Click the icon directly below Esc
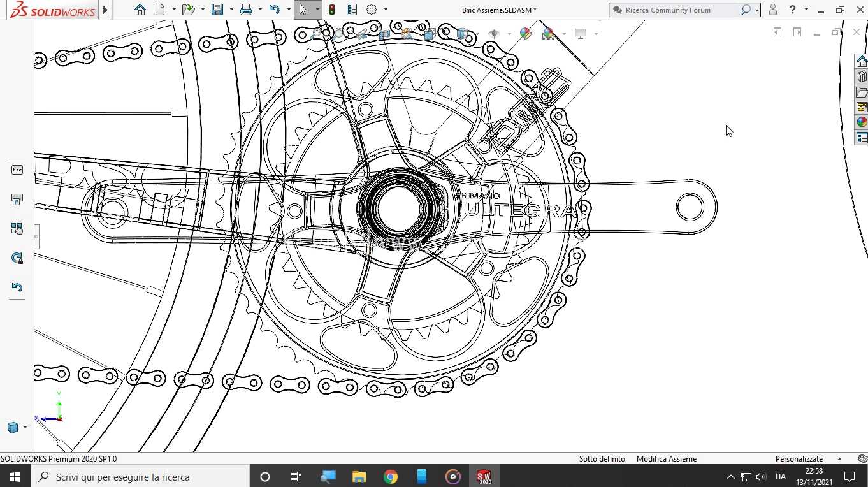 coord(17,200)
